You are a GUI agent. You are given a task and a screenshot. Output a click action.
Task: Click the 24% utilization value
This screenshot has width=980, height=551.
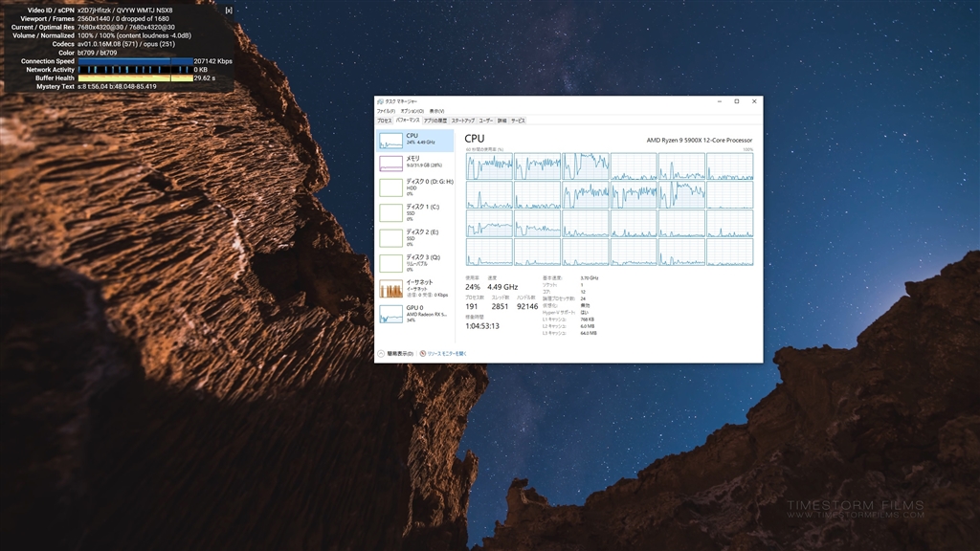point(473,287)
